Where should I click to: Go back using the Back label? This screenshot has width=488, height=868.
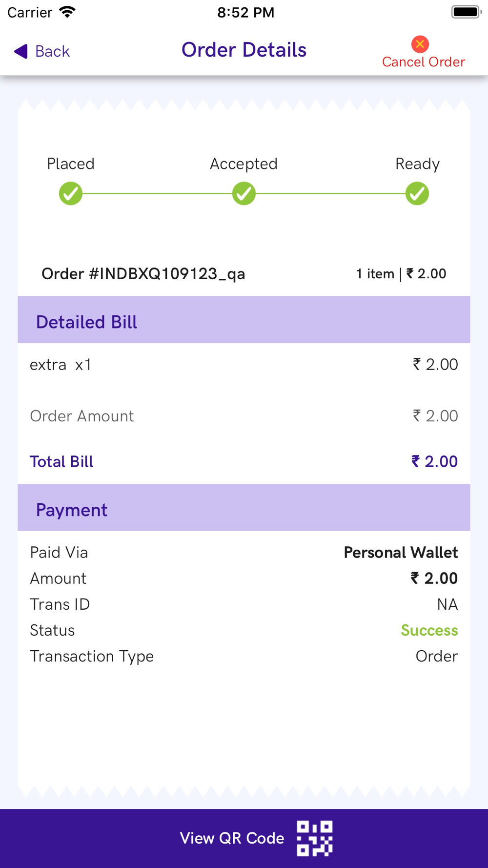pyautogui.click(x=52, y=51)
